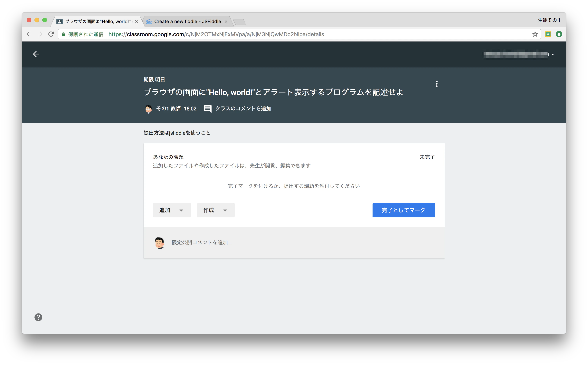Click the browser back navigation arrow

pos(29,34)
